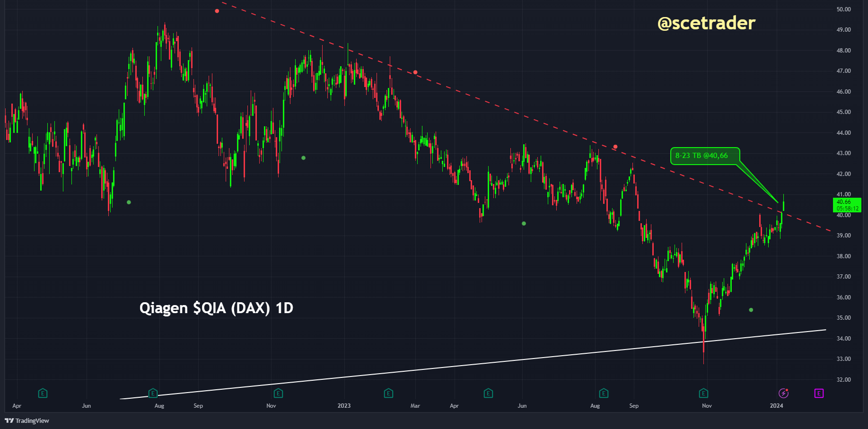Select the '8-23 TB @40,66' callout label
Viewport: 868px width, 429px height.
point(705,156)
